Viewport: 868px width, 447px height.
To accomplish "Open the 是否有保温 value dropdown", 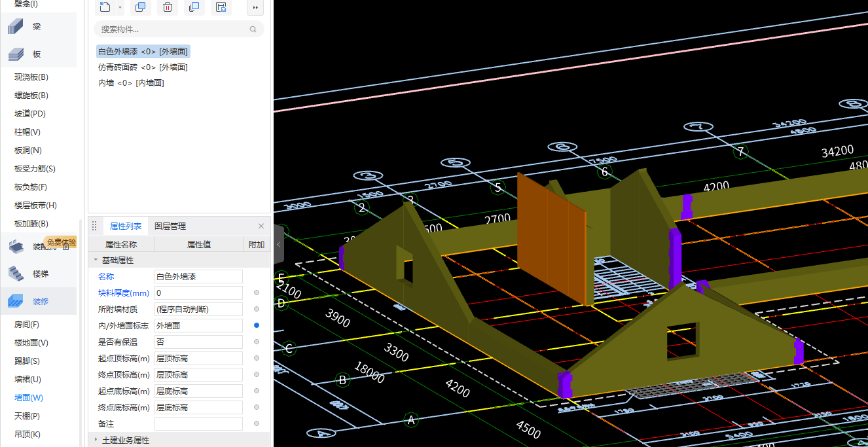I will (198, 342).
